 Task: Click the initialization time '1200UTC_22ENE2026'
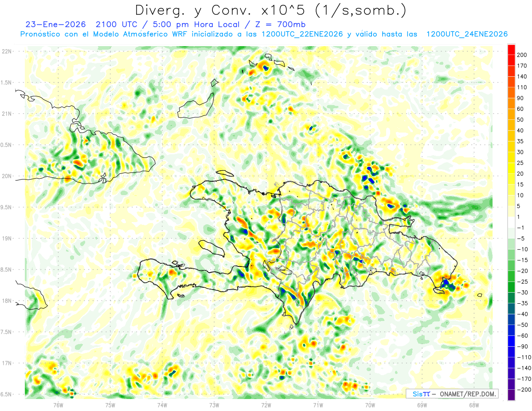(301, 34)
